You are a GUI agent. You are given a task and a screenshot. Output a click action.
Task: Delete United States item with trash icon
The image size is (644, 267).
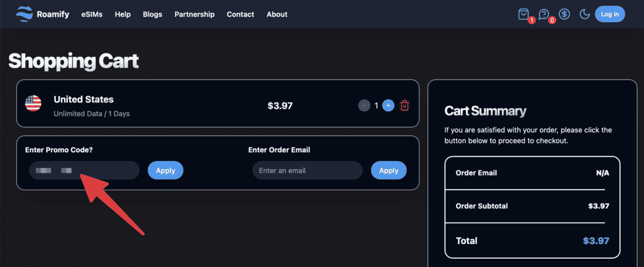(405, 106)
